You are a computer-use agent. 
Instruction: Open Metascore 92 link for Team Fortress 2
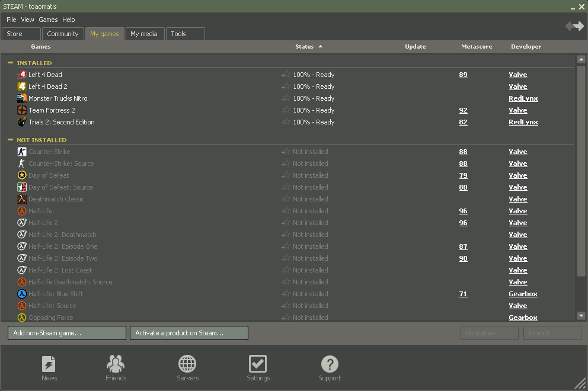[463, 110]
